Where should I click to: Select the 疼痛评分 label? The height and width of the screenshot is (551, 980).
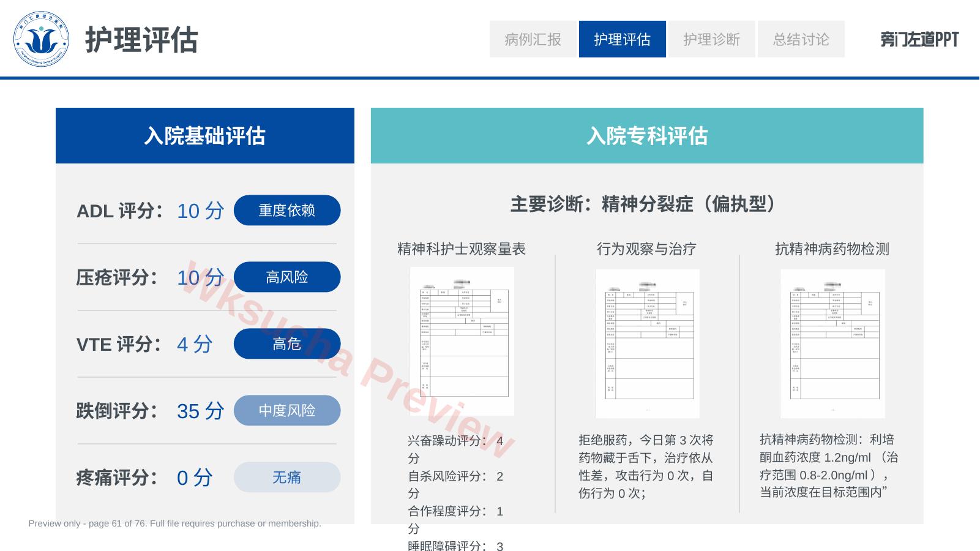117,478
